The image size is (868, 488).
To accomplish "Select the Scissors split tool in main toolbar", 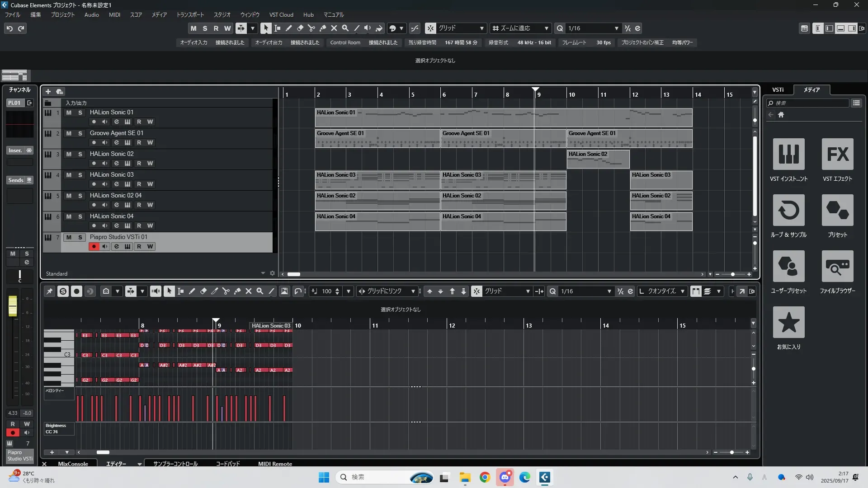I will click(x=311, y=28).
